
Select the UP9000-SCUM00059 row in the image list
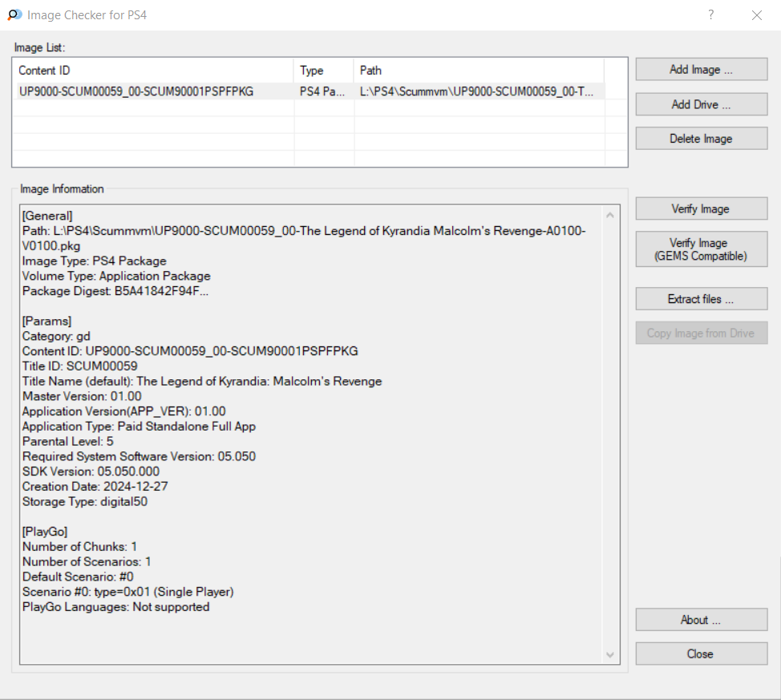click(309, 91)
